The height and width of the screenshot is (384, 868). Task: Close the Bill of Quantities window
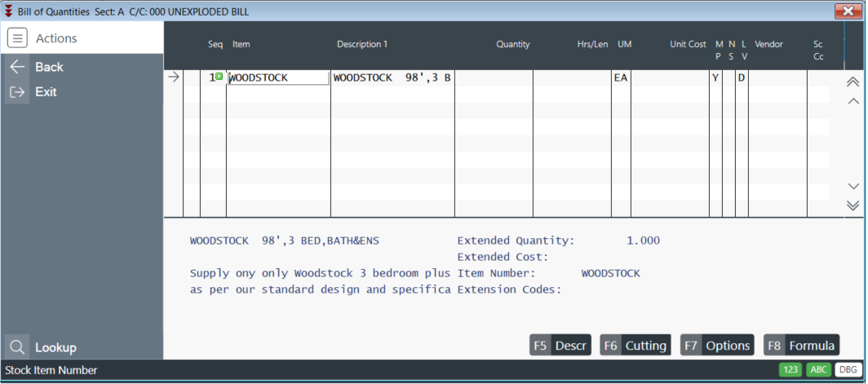[x=848, y=11]
